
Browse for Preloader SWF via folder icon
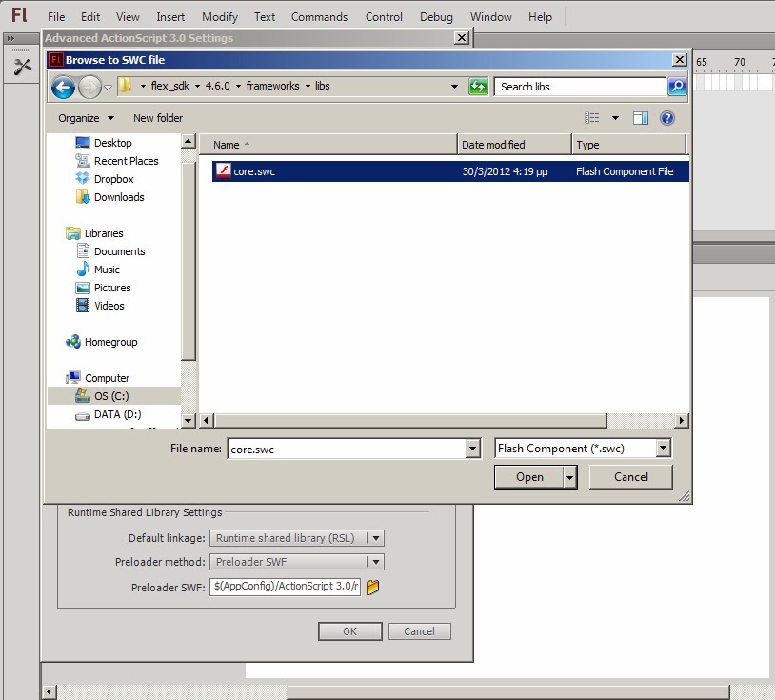pos(372,587)
